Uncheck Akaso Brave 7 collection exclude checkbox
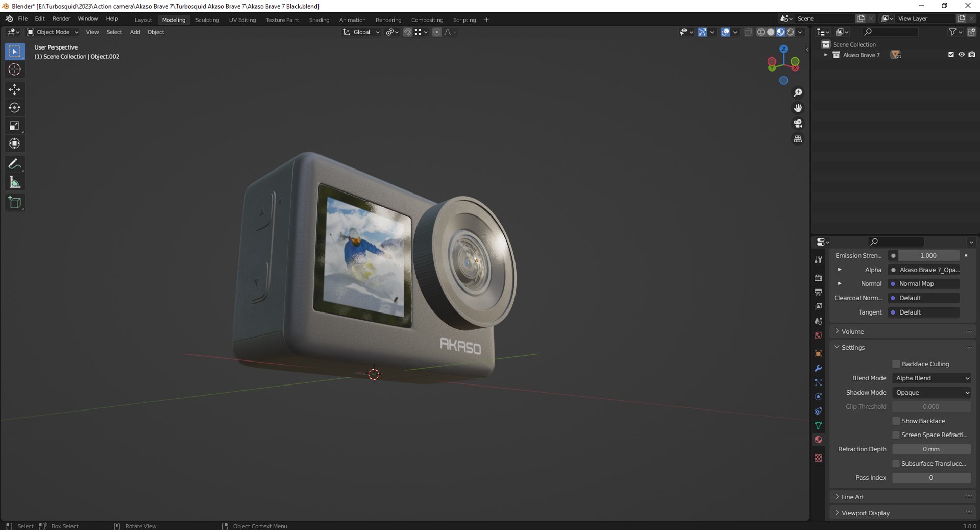 click(x=951, y=55)
